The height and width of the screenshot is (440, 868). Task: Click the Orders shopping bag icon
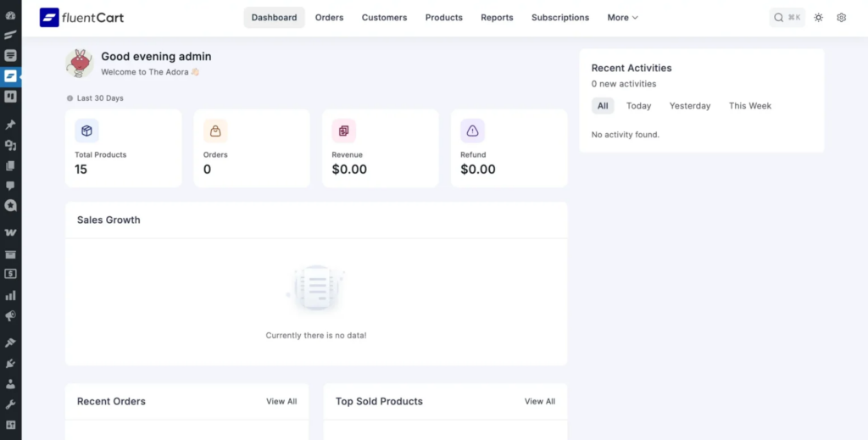pyautogui.click(x=215, y=131)
